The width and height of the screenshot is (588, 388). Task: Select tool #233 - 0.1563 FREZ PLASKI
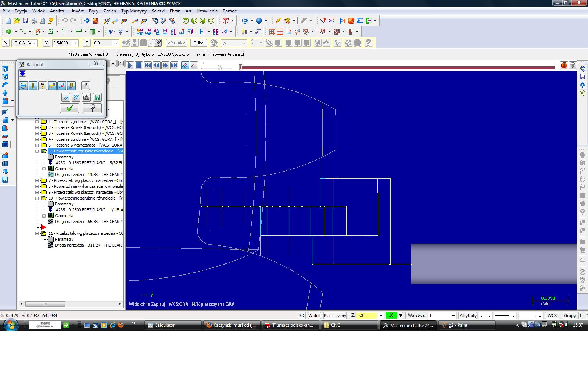click(x=89, y=163)
